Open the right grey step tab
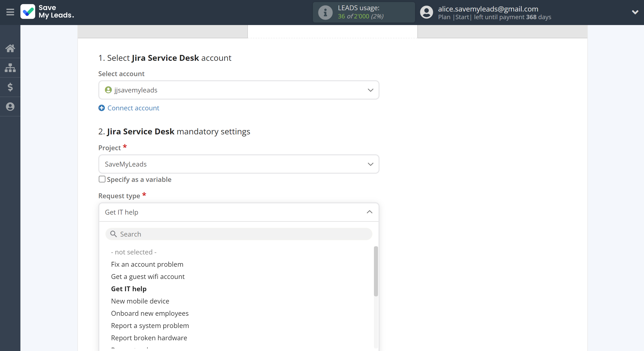Screen dimensions: 644x351 [x=502, y=31]
